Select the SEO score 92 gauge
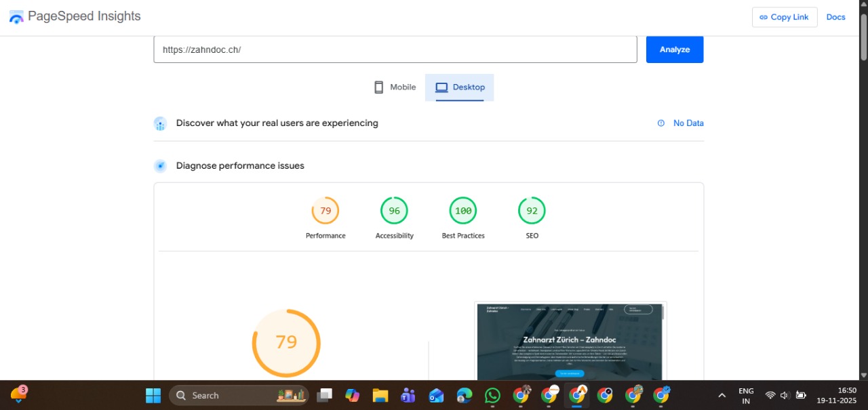The width and height of the screenshot is (868, 410). pos(532,211)
